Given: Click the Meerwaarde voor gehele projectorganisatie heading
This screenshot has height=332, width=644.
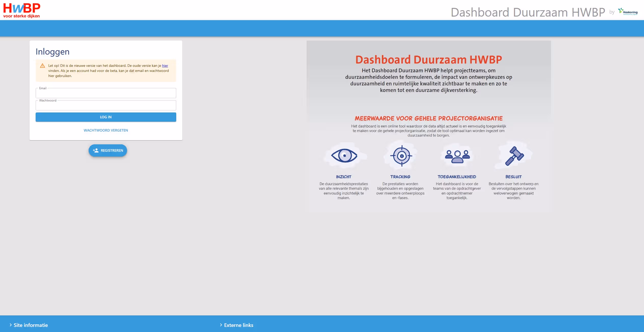Looking at the screenshot, I should tap(428, 119).
